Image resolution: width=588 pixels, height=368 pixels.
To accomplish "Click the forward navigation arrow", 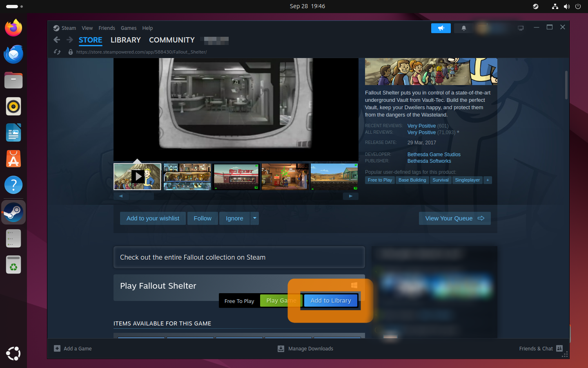I will click(70, 40).
